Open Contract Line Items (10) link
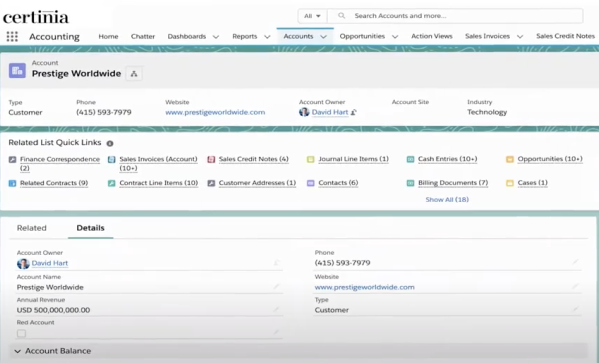The image size is (599, 363). [159, 183]
